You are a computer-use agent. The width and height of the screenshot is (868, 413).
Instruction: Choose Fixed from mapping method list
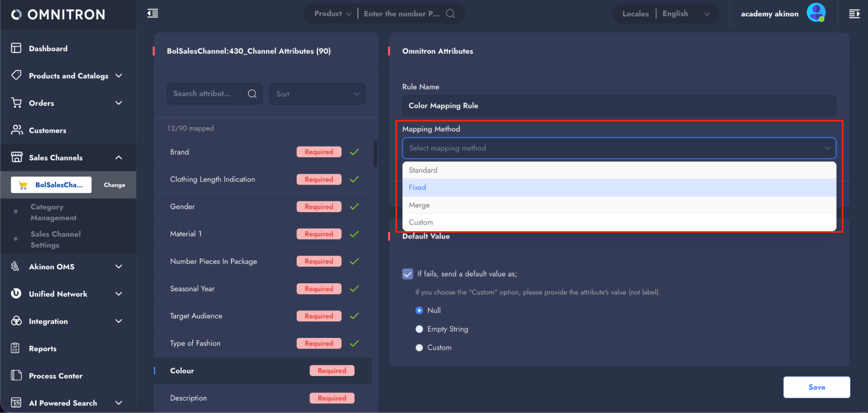pos(619,187)
